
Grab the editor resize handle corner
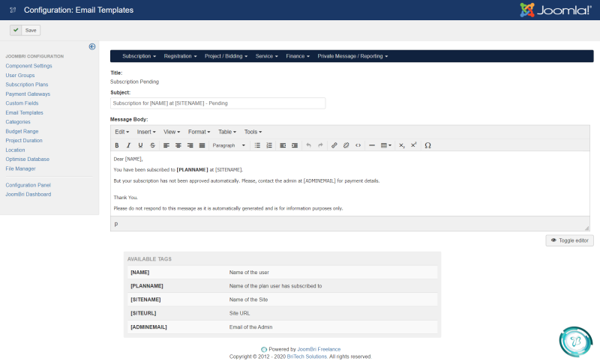point(586,228)
